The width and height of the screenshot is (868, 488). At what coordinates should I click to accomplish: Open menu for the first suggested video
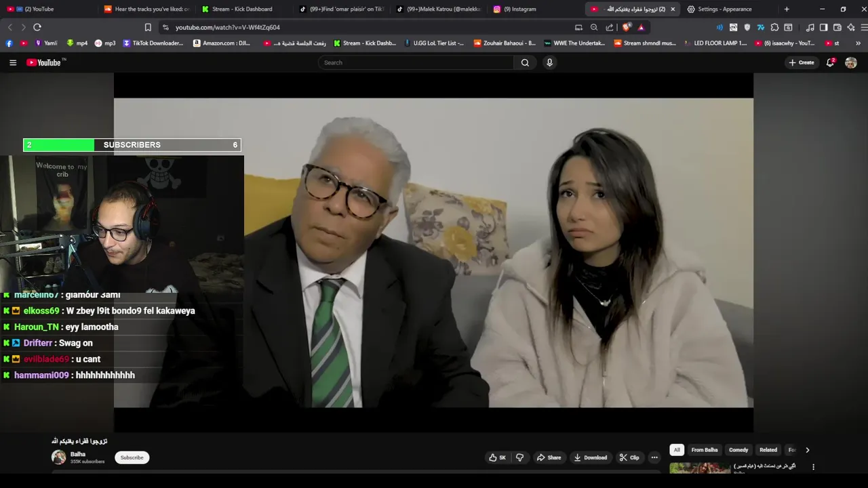[813, 467]
